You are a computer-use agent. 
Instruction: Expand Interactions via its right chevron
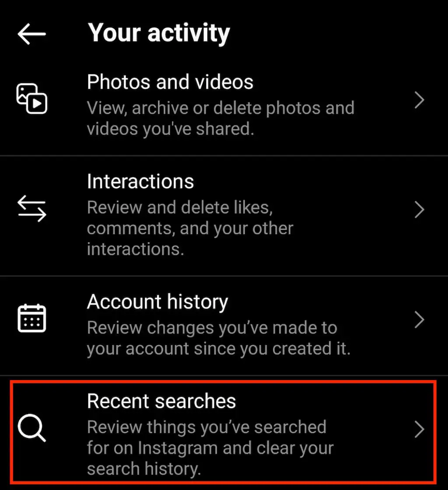coord(419,209)
